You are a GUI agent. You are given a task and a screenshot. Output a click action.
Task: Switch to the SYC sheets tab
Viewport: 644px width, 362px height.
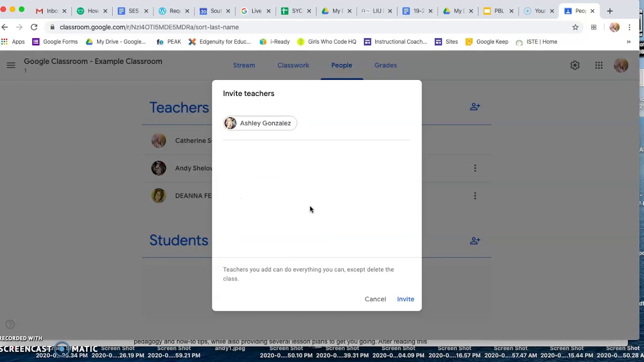pyautogui.click(x=296, y=11)
